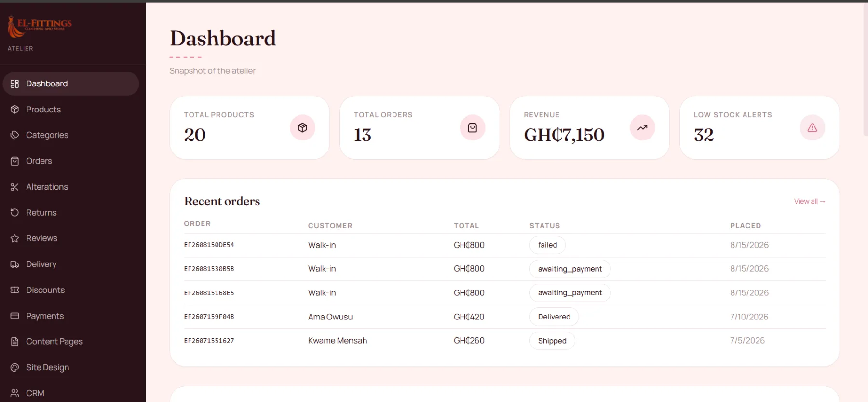Click the 7/5/2026 placed date

747,341
